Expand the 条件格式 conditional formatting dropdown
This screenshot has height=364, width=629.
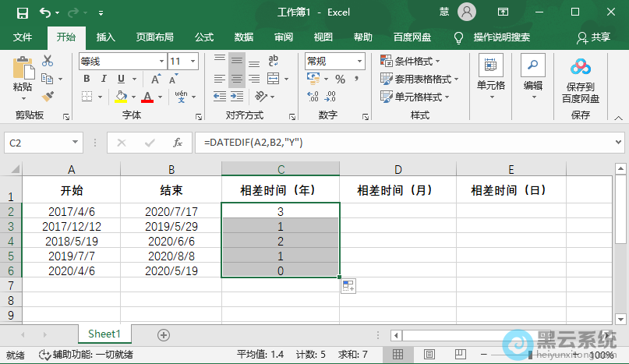tap(410, 61)
